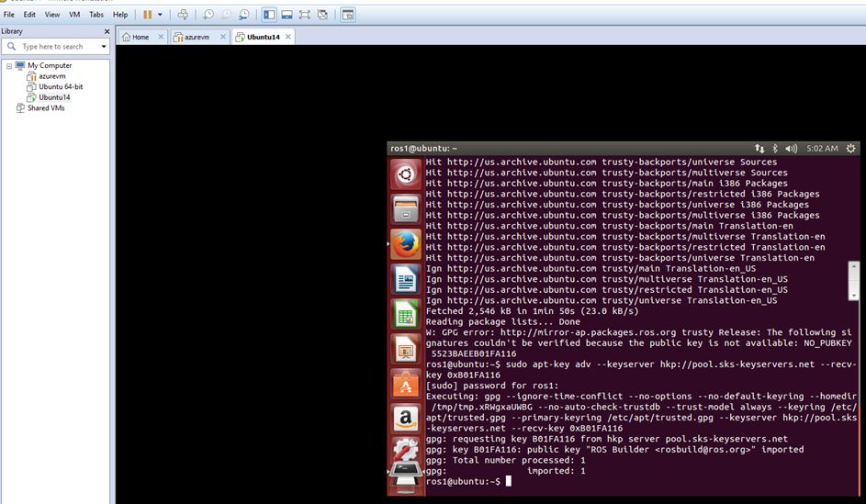Open the Files manager in launcher
The image size is (866, 504).
(x=405, y=209)
